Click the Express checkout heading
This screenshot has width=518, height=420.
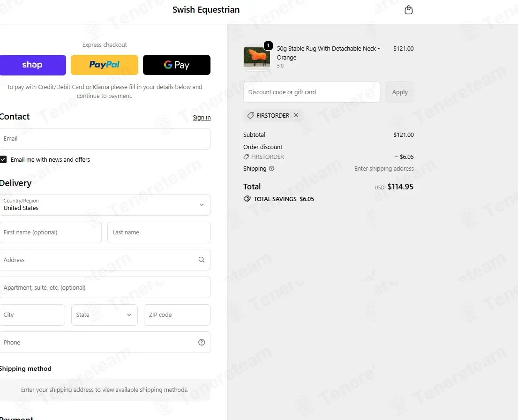pos(105,45)
